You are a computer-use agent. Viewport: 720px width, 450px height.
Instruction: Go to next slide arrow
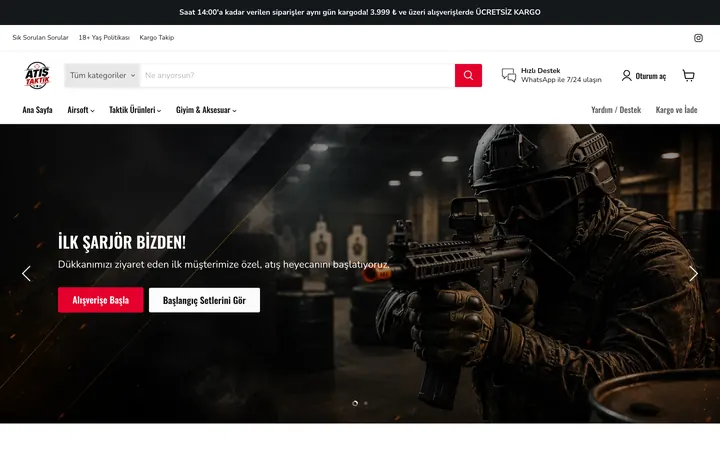[693, 274]
